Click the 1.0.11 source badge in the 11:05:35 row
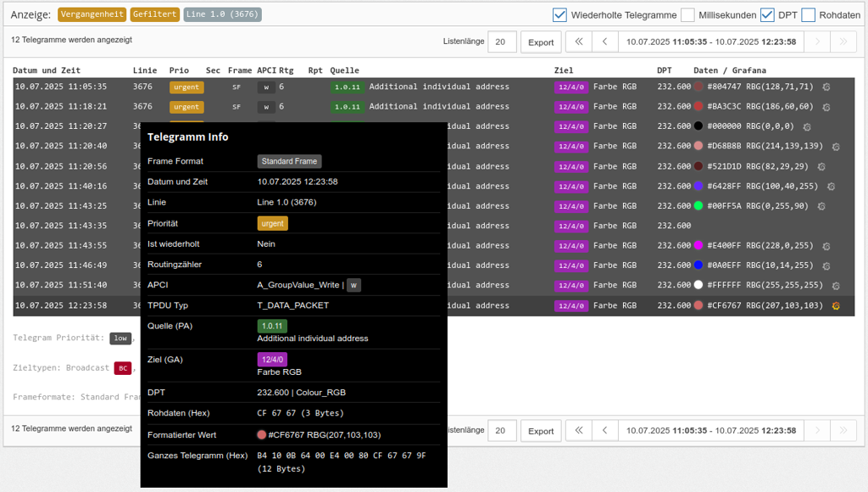 pos(347,87)
